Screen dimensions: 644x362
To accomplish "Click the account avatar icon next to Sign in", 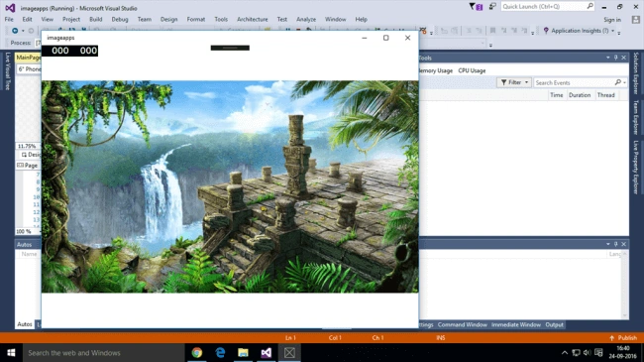I will coord(636,19).
